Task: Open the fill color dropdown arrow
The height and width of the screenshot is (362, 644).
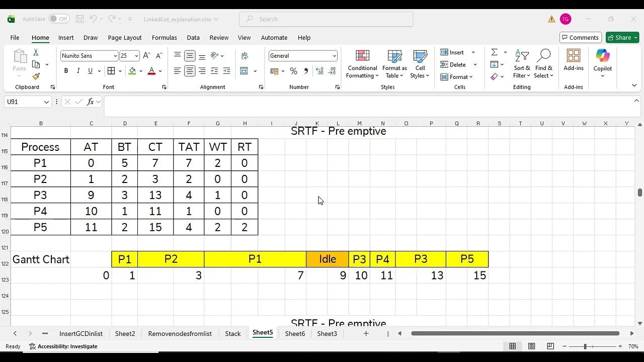Action: coord(141,71)
